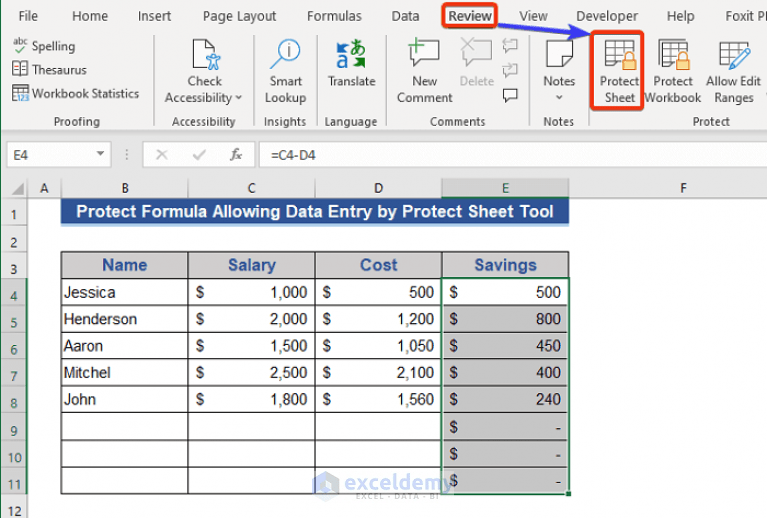Open Allow Edit Ranges
The width and height of the screenshot is (767, 518).
pyautogui.click(x=733, y=71)
